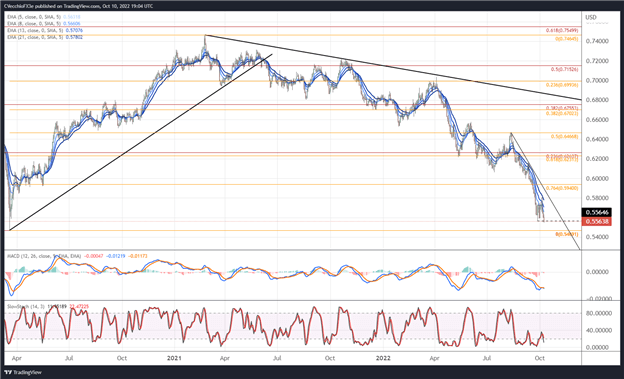Click the 80.00000 stochastic axis level
Viewport: 624px width, 379px height.
coord(597,313)
